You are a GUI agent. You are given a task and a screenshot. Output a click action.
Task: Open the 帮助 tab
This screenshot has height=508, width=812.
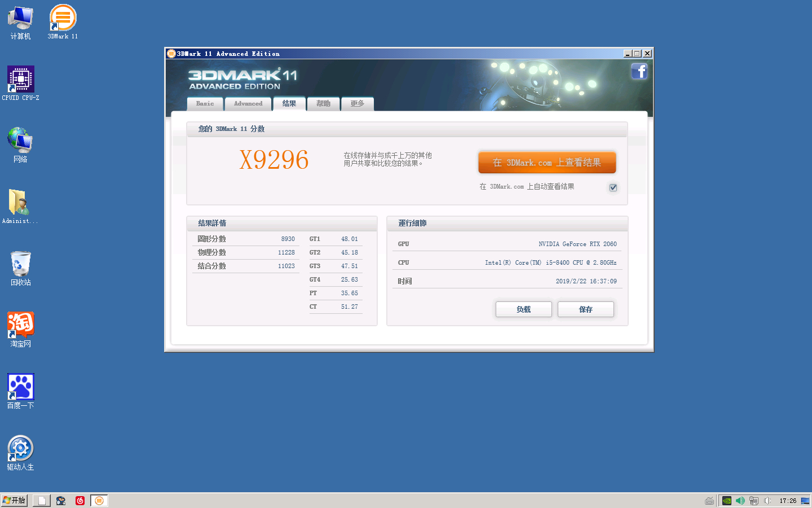click(x=323, y=104)
